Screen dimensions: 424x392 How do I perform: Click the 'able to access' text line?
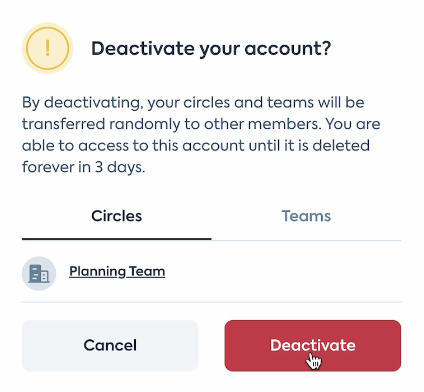click(x=196, y=146)
